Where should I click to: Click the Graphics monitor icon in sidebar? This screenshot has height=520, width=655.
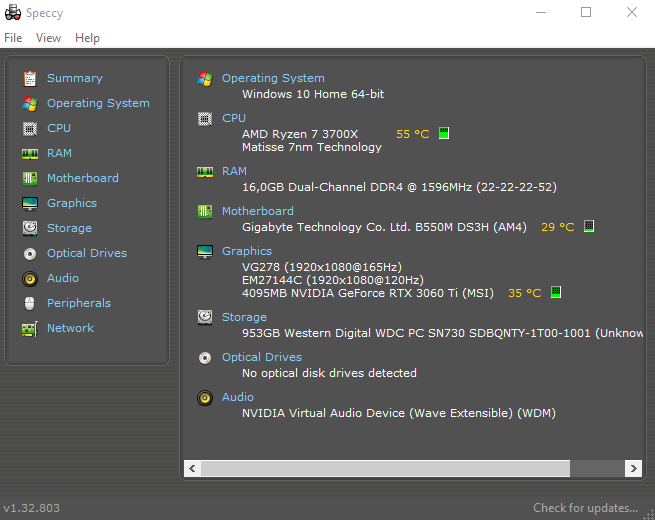click(30, 203)
